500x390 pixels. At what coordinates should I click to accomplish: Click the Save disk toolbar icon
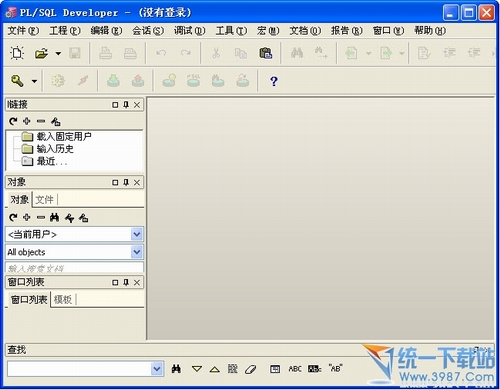click(75, 53)
